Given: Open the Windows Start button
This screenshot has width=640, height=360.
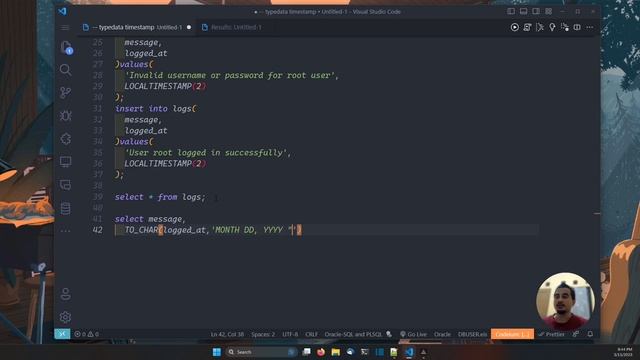Looking at the screenshot, I should (x=217, y=352).
